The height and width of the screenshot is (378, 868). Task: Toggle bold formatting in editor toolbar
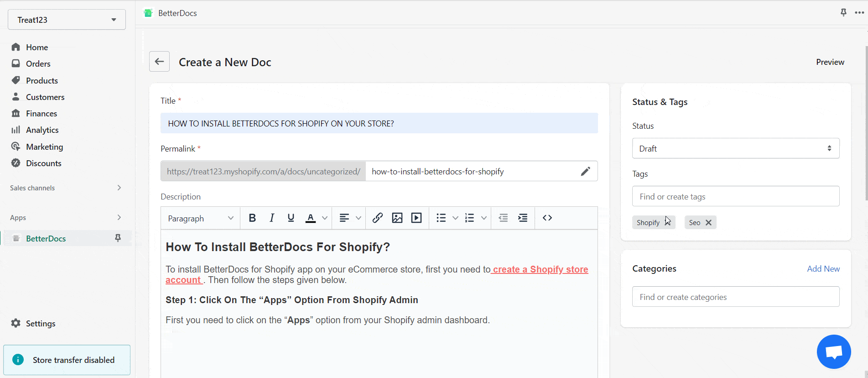252,218
